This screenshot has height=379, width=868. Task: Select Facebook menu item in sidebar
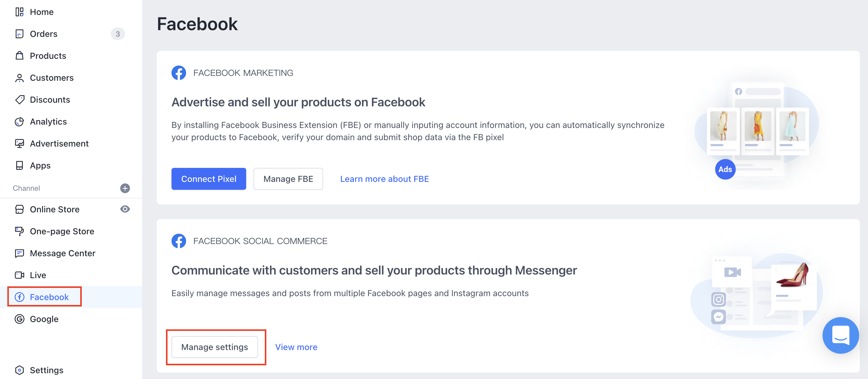pos(49,297)
